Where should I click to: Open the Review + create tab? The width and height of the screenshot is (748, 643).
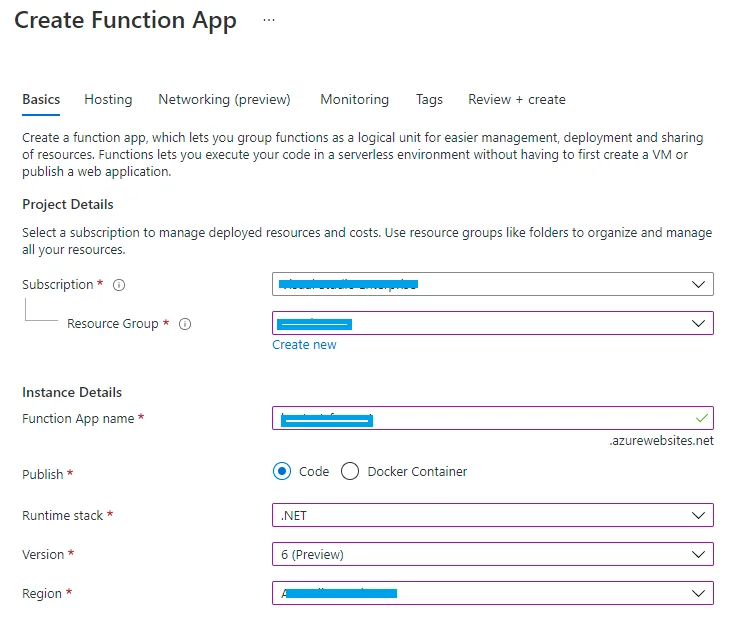pos(517,100)
